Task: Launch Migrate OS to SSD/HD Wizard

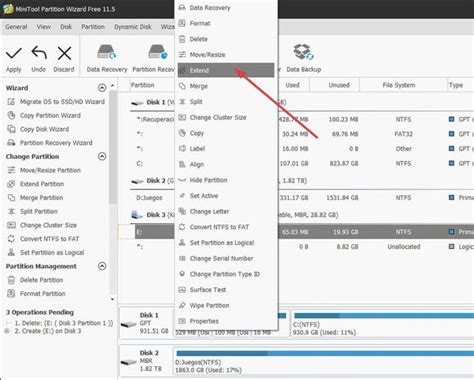Action: click(x=56, y=102)
